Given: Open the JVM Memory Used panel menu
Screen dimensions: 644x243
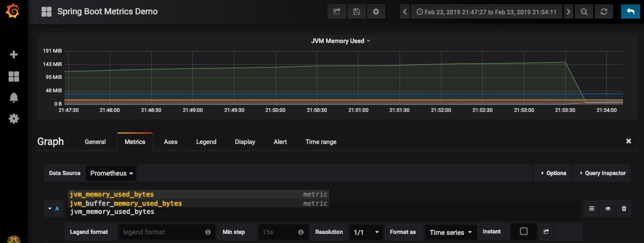Looking at the screenshot, I should 340,41.
